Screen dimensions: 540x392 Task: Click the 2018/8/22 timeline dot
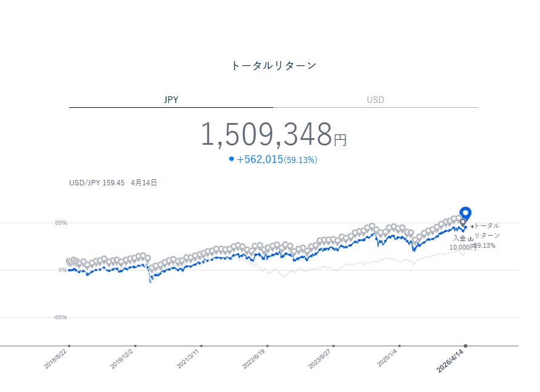pyautogui.click(x=69, y=346)
